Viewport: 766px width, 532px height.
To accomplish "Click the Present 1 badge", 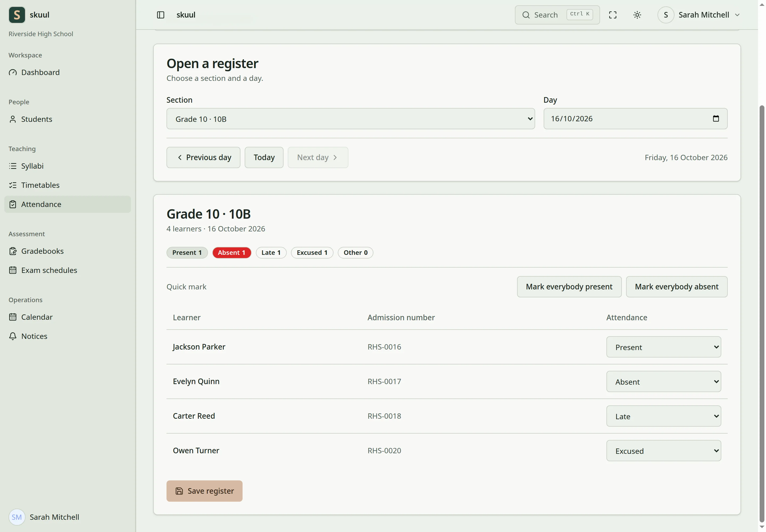I will pyautogui.click(x=187, y=253).
